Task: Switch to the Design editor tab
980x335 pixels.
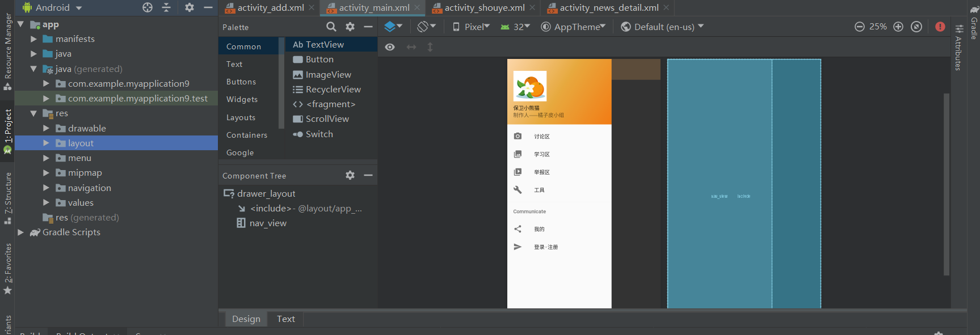Action: (x=246, y=319)
